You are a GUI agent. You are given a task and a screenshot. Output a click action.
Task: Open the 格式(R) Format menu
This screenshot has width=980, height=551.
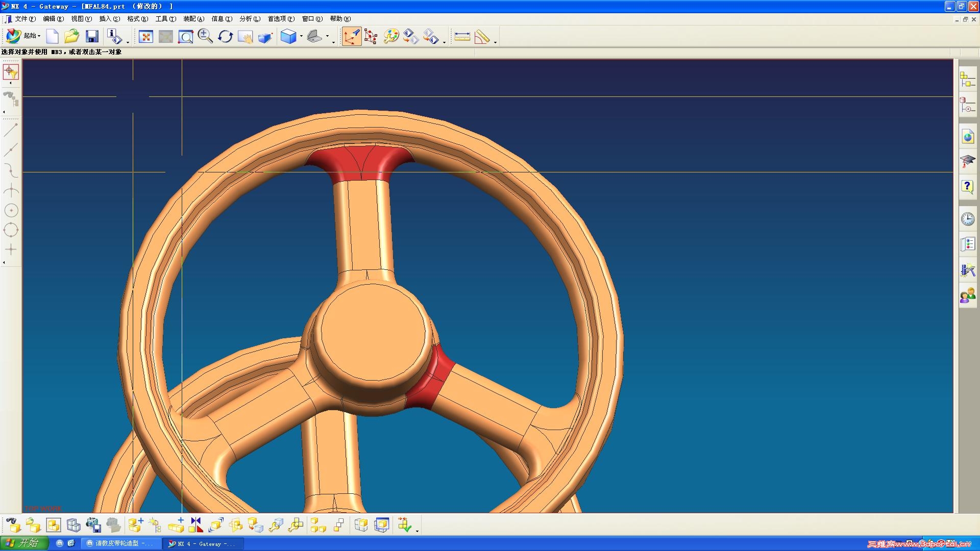click(x=138, y=19)
